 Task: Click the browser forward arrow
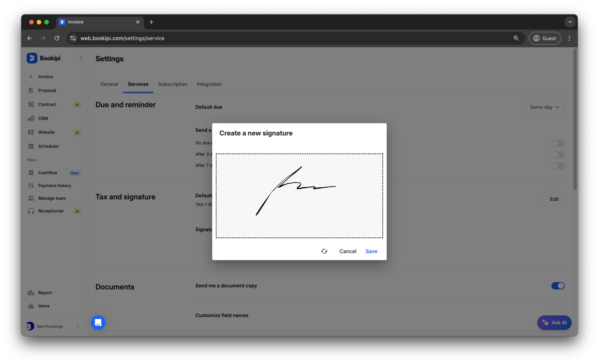(43, 38)
